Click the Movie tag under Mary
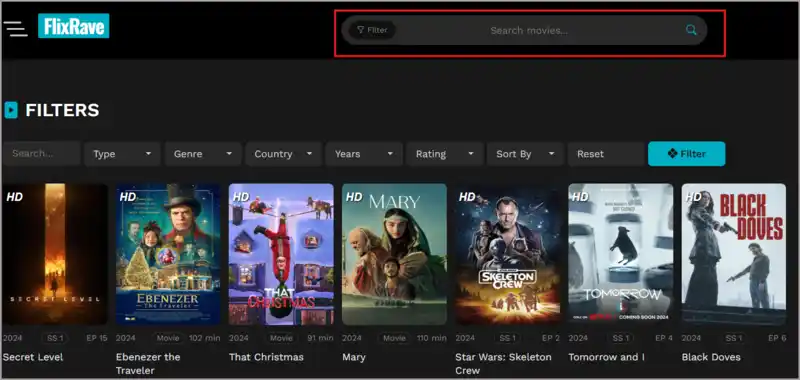This screenshot has height=380, width=800. pyautogui.click(x=394, y=338)
